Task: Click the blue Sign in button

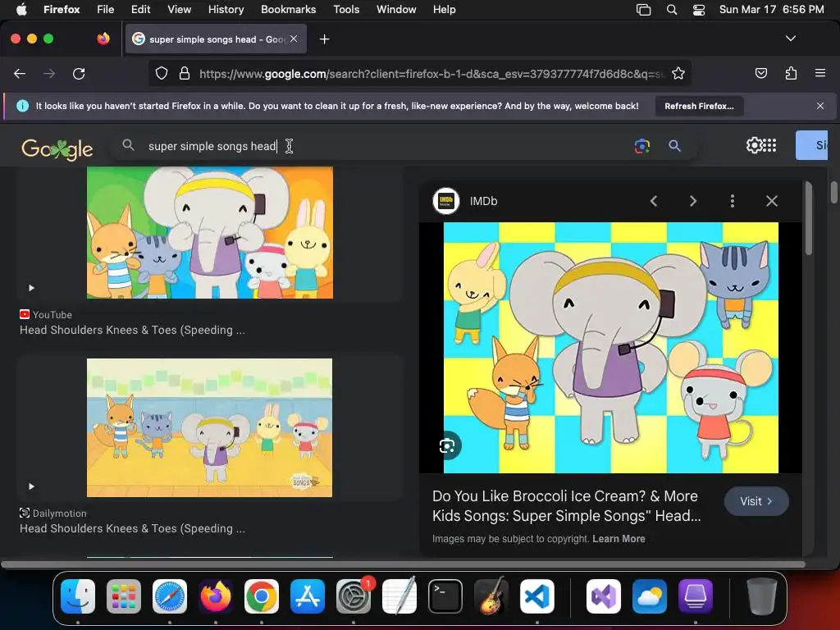Action: coord(811,145)
